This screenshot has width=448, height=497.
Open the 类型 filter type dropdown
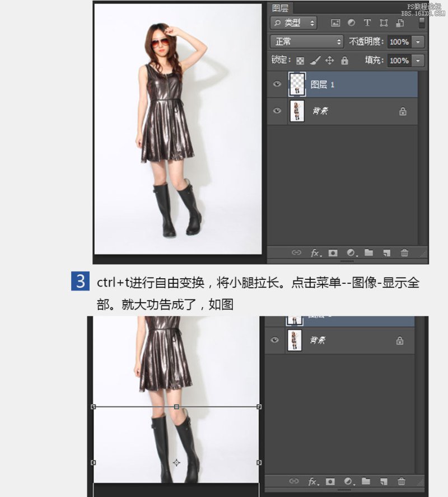[x=293, y=23]
